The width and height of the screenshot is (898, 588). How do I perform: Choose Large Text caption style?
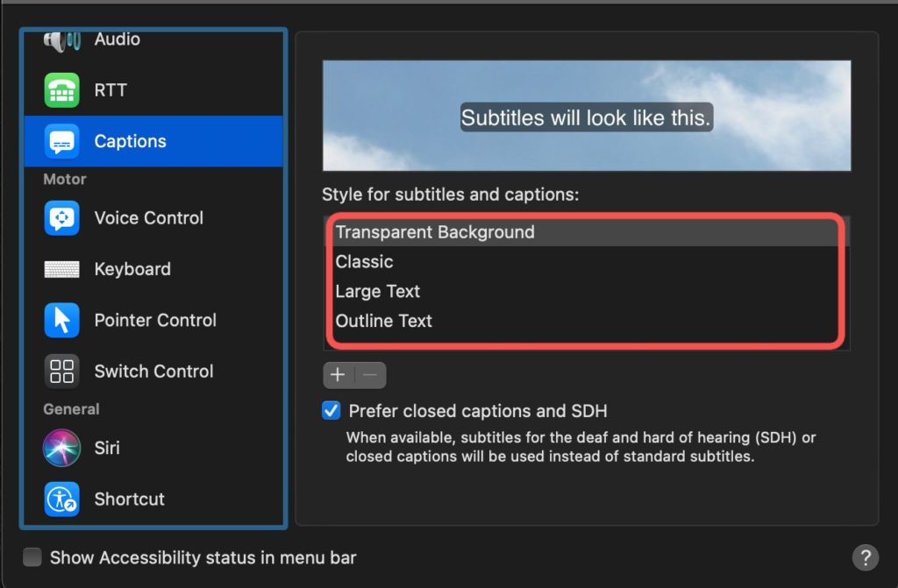(x=587, y=292)
